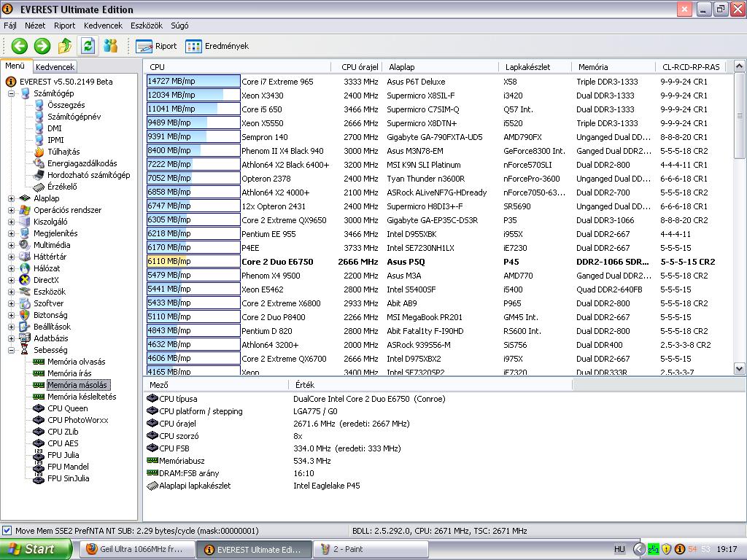Expand the Kiszolgáló tree node
This screenshot has width=747, height=560.
point(11,222)
